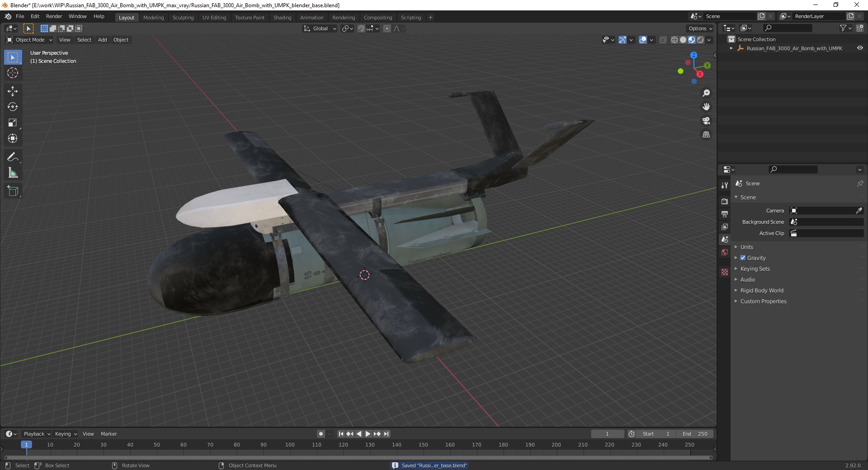This screenshot has height=470, width=868.
Task: Switch to Shading workspace tab
Action: click(282, 18)
